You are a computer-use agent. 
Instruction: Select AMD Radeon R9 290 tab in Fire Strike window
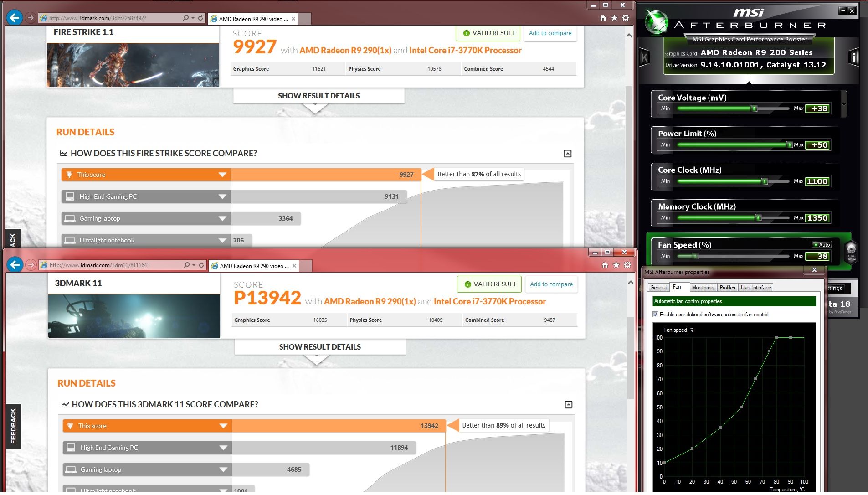click(253, 19)
